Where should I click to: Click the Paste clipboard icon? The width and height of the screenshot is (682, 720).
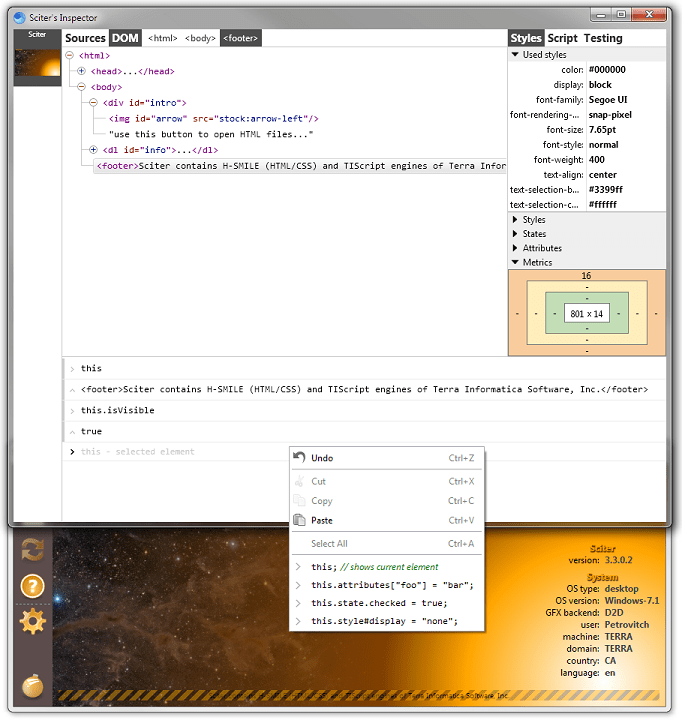tap(299, 520)
